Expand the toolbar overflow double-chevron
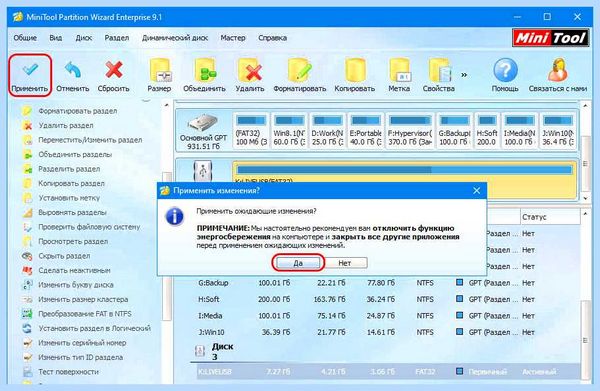 coord(464,75)
